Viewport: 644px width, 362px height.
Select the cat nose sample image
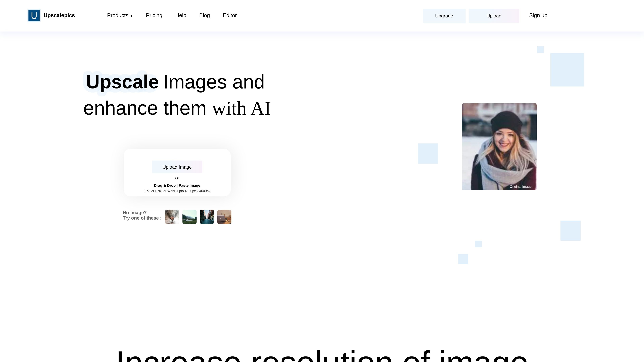[x=172, y=217]
